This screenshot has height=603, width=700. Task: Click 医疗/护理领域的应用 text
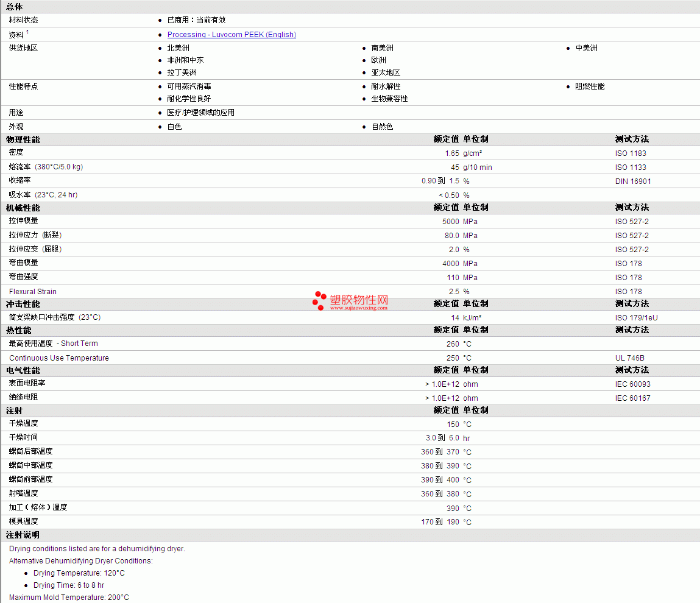(201, 113)
